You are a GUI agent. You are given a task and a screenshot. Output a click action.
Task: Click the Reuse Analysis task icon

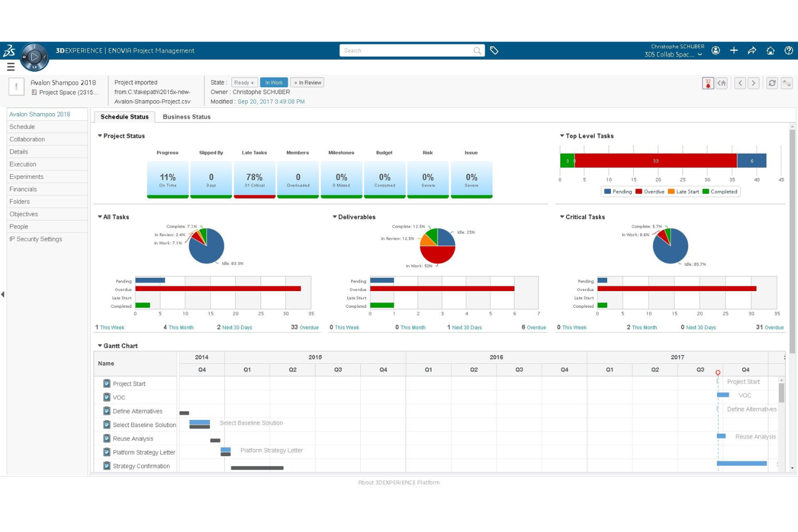[x=107, y=439]
